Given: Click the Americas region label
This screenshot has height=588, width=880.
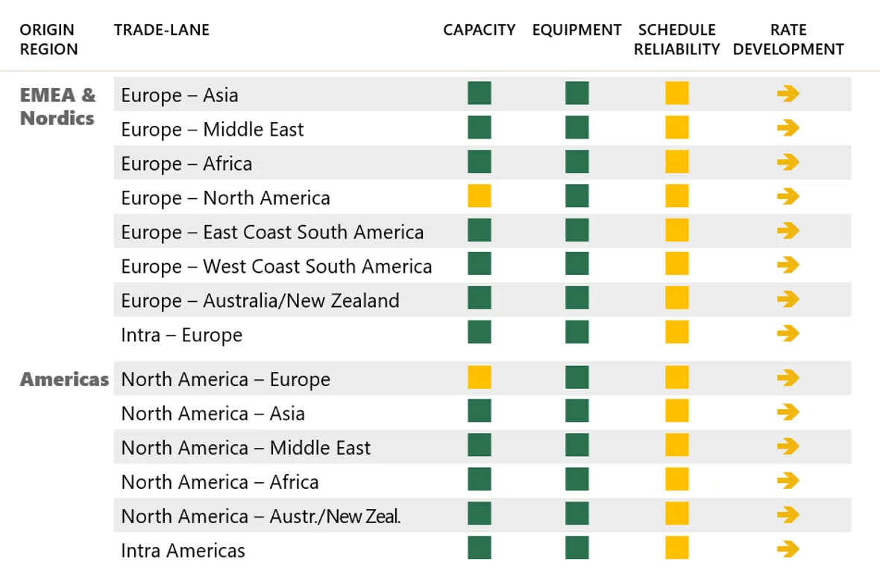Looking at the screenshot, I should 64,379.
